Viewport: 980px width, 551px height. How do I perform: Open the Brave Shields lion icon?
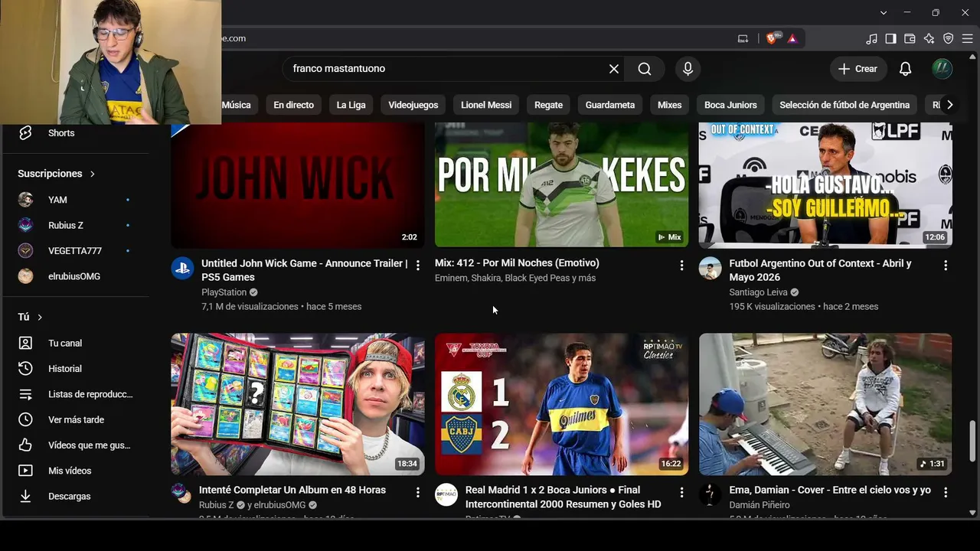pos(772,38)
